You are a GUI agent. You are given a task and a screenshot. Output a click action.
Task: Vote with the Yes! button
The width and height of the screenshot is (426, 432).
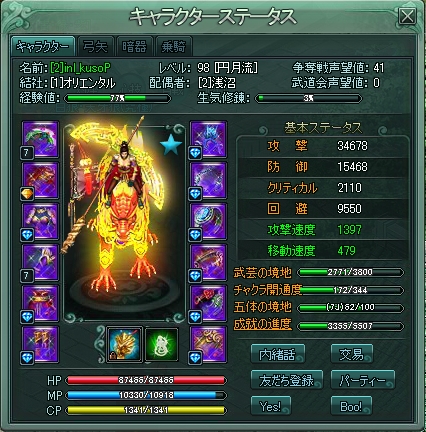click(270, 406)
